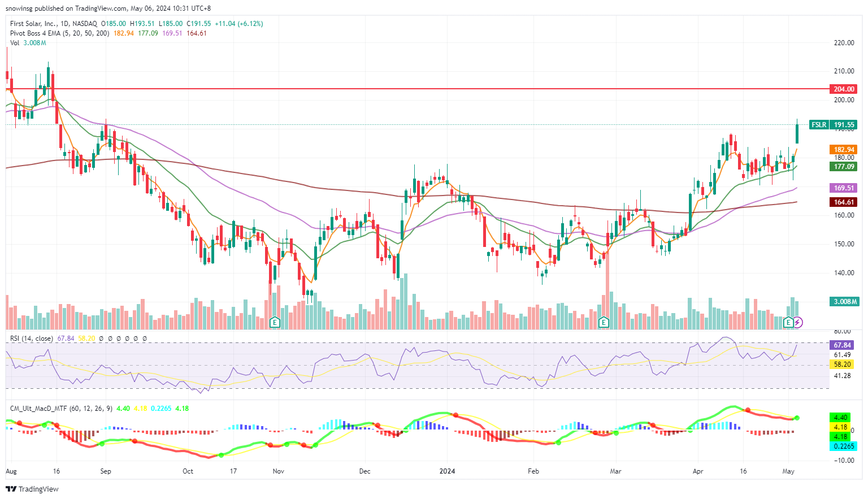Click the 160.00 price axis label
The image size is (868, 499).
click(x=844, y=215)
